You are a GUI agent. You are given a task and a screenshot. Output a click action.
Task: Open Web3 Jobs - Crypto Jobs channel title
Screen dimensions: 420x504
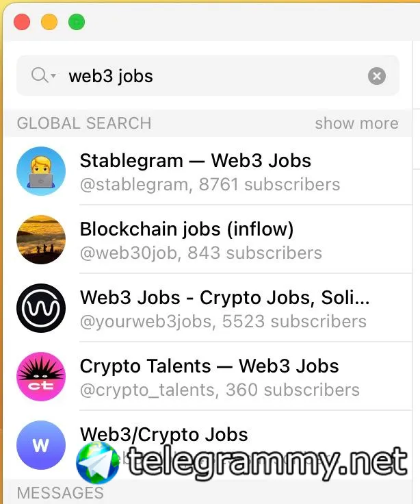(x=224, y=298)
